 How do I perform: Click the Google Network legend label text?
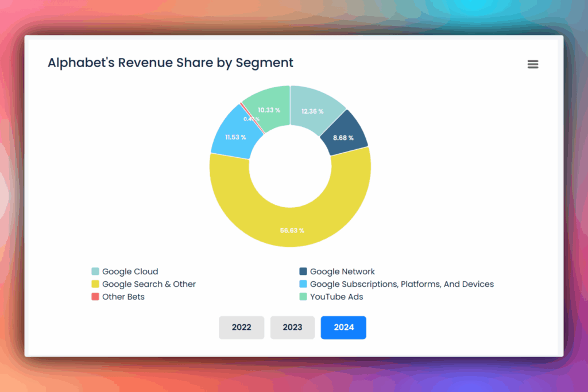click(x=342, y=271)
